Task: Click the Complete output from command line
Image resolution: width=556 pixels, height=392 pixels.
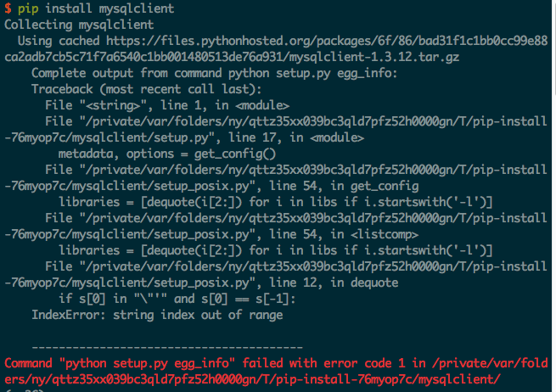Action: 214,73
